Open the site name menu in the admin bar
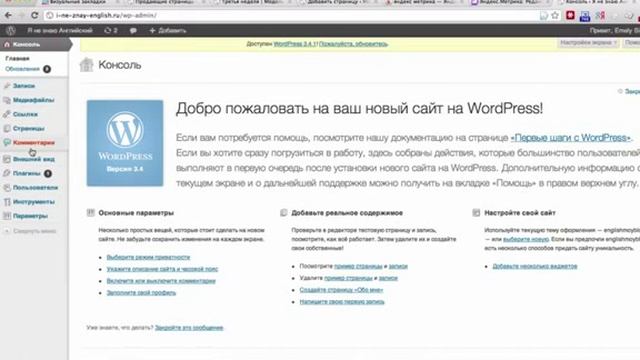The width and height of the screenshot is (640, 360). tap(60, 31)
